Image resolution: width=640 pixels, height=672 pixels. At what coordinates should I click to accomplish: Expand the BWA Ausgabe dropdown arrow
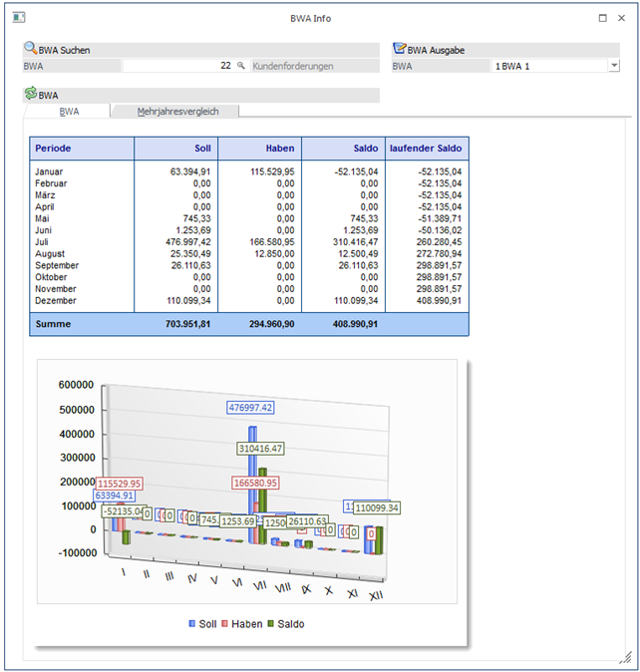[x=613, y=66]
